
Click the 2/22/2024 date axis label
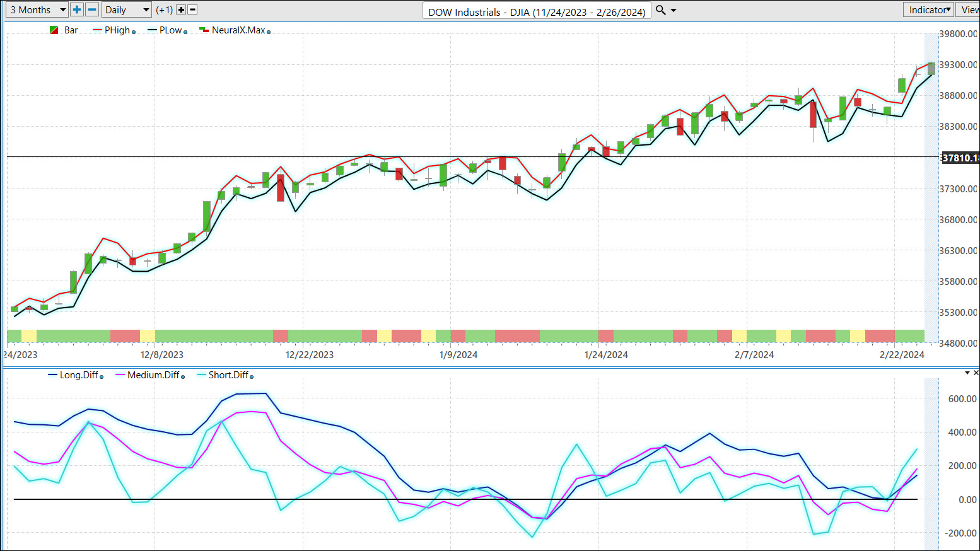pos(902,355)
